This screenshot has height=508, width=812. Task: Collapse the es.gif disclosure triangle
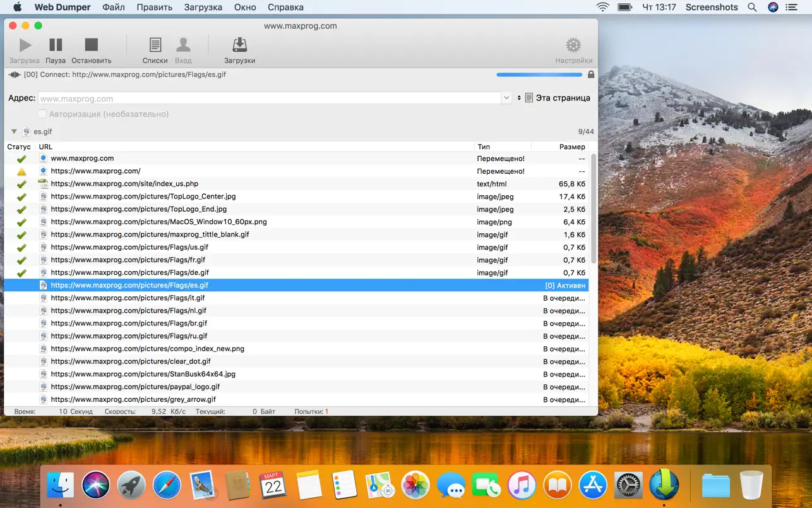pos(14,131)
